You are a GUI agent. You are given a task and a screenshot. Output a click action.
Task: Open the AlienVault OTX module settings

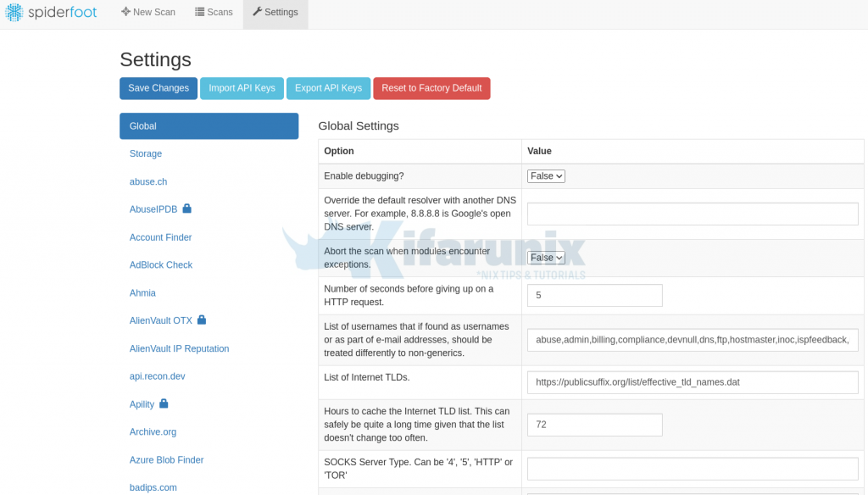click(161, 320)
